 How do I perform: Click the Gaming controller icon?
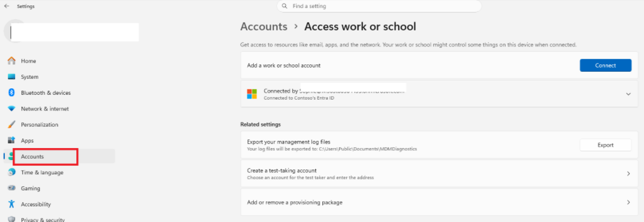coord(11,189)
